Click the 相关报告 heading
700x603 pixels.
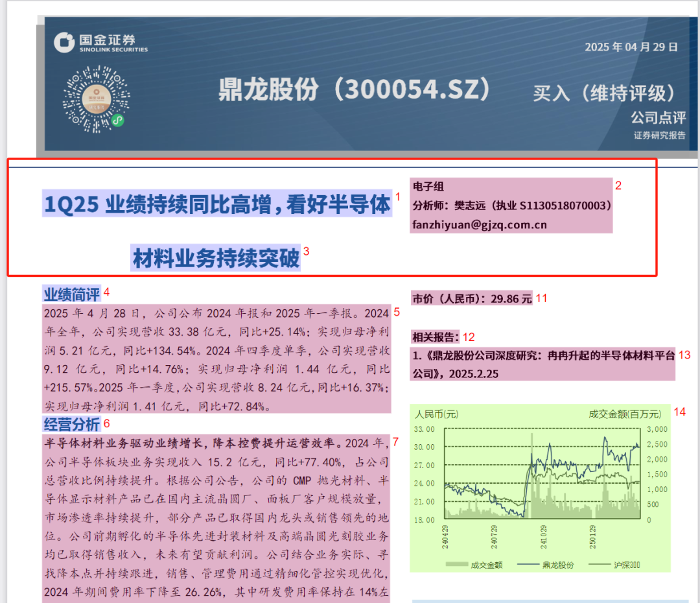click(436, 337)
